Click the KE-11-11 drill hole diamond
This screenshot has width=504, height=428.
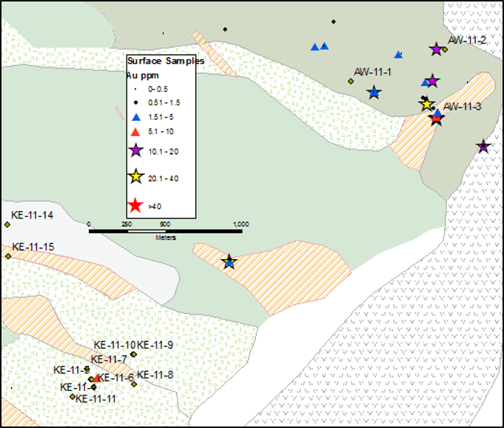73,397
